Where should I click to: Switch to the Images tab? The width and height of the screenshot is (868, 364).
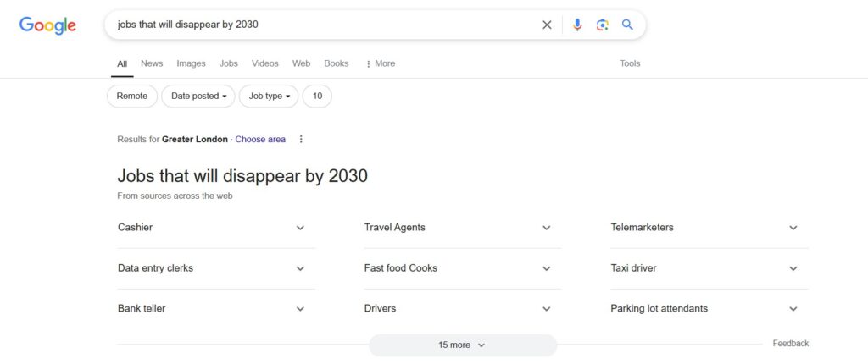pos(191,63)
